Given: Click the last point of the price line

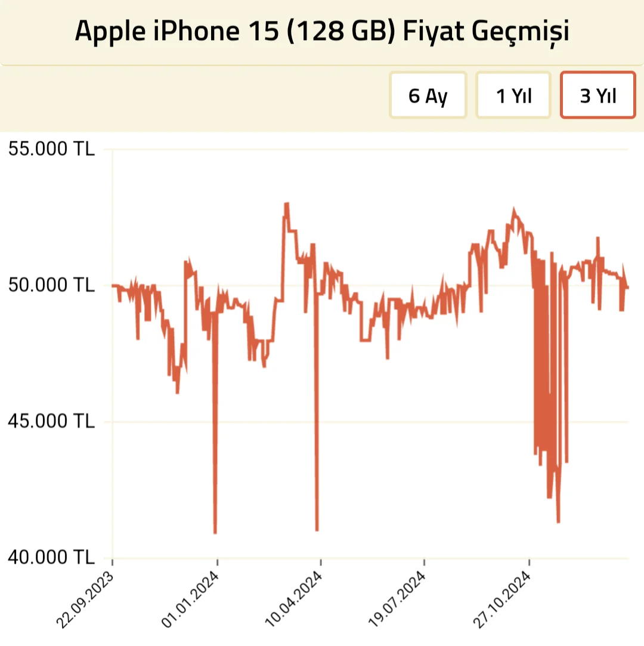Looking at the screenshot, I should click(x=628, y=288).
